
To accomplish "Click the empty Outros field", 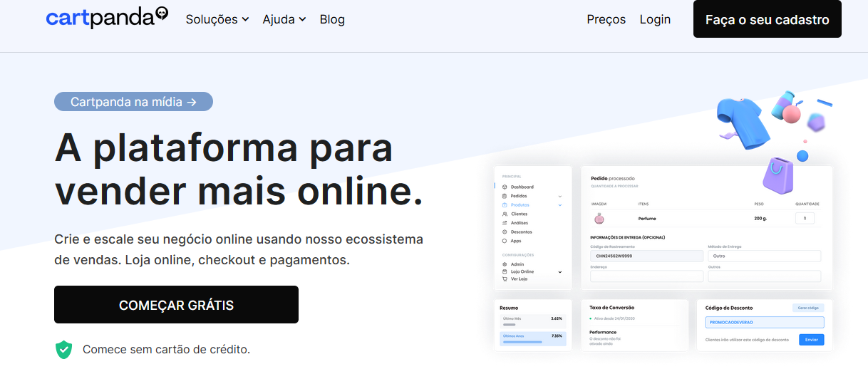I will tap(765, 276).
